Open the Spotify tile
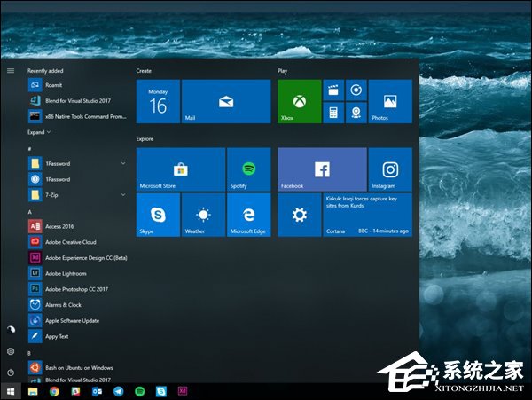Screen dimensions: 532x400 point(249,169)
